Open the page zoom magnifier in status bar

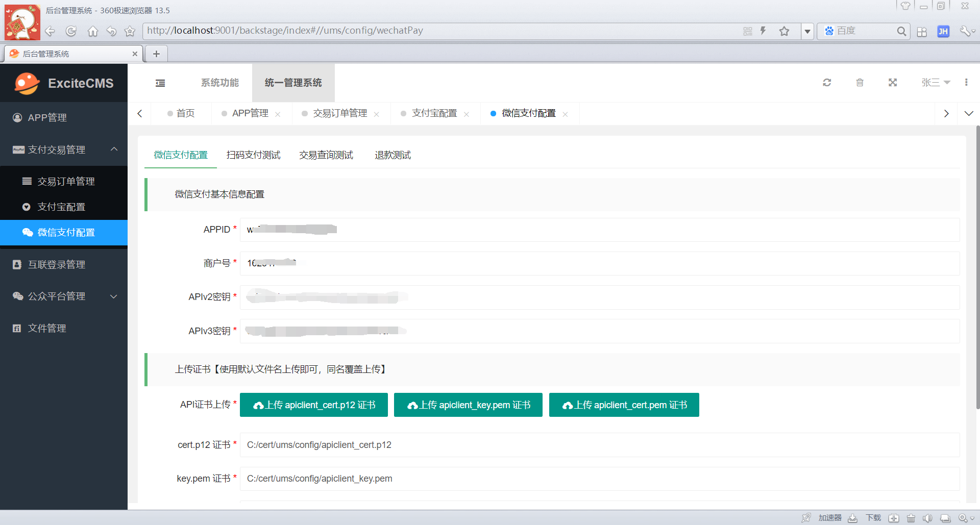(x=963, y=518)
